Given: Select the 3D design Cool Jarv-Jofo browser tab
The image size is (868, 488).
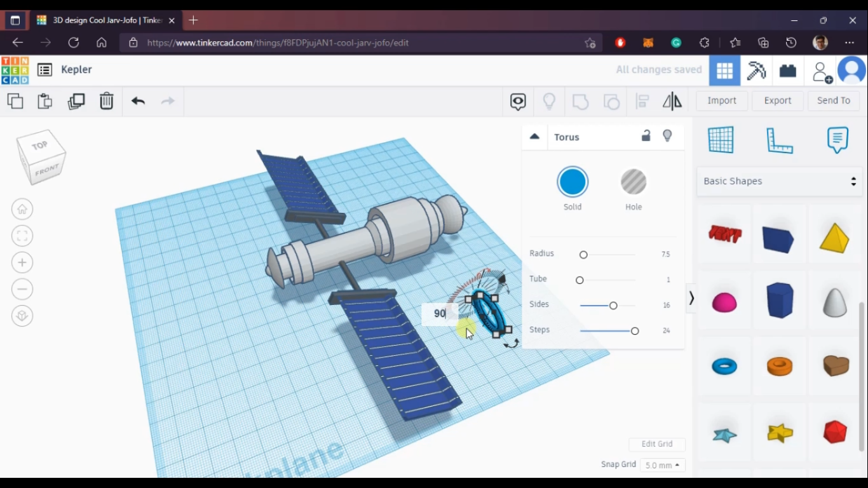Looking at the screenshot, I should (x=105, y=20).
